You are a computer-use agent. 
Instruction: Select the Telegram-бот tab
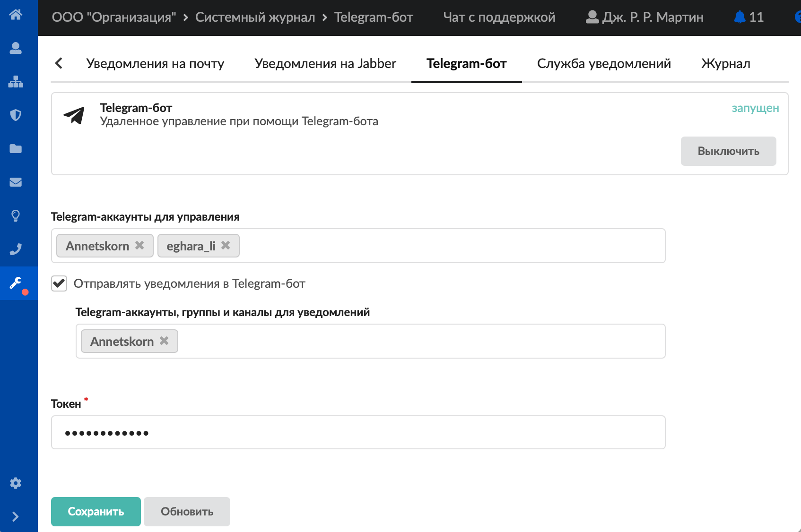tap(467, 64)
